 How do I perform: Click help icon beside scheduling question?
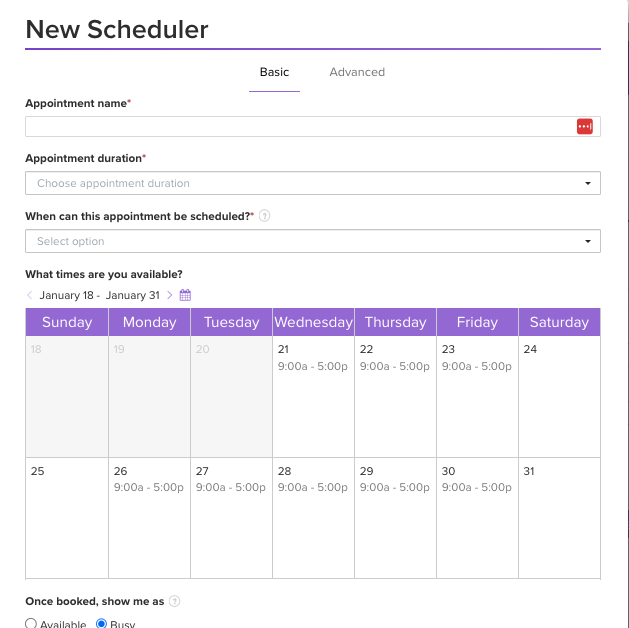tap(264, 216)
